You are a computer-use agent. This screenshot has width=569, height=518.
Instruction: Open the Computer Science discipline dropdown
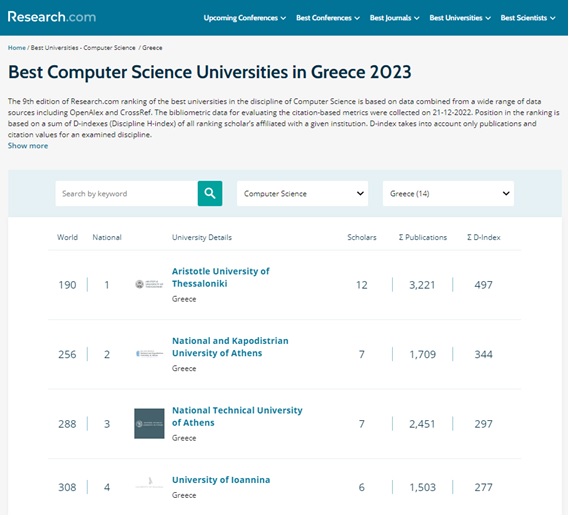[302, 193]
